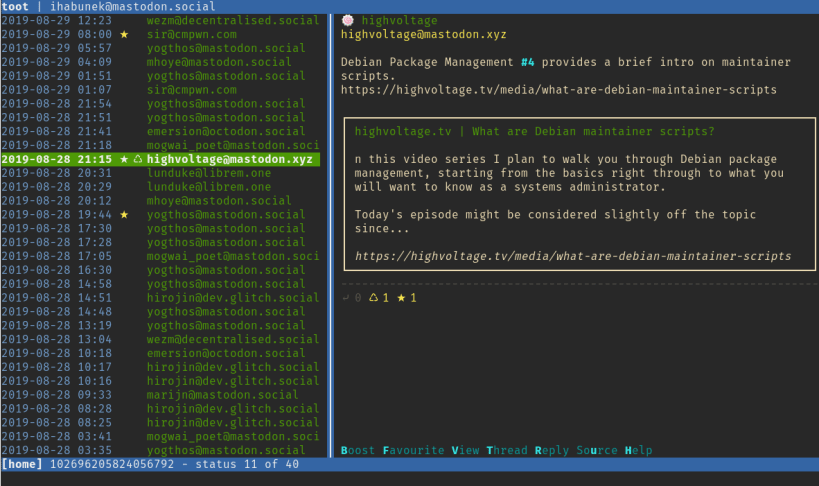Select the View command
The width and height of the screenshot is (819, 486).
pyautogui.click(x=465, y=450)
